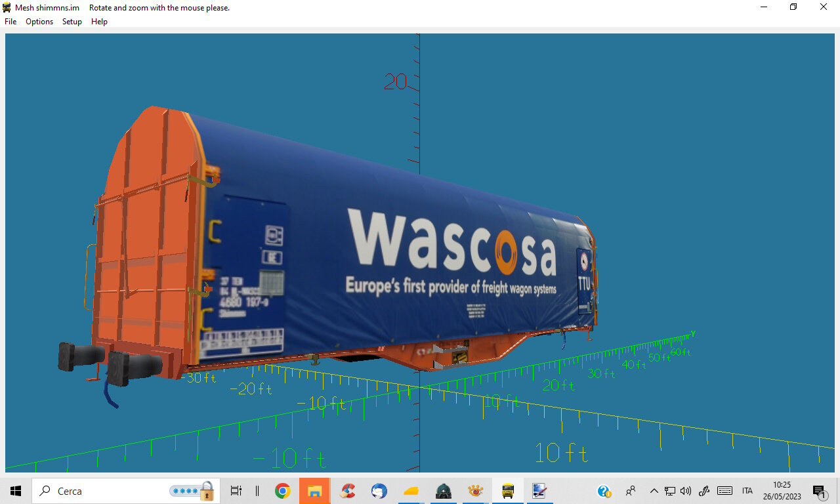Image resolution: width=840 pixels, height=504 pixels.
Task: Open the File menu
Action: (x=10, y=22)
